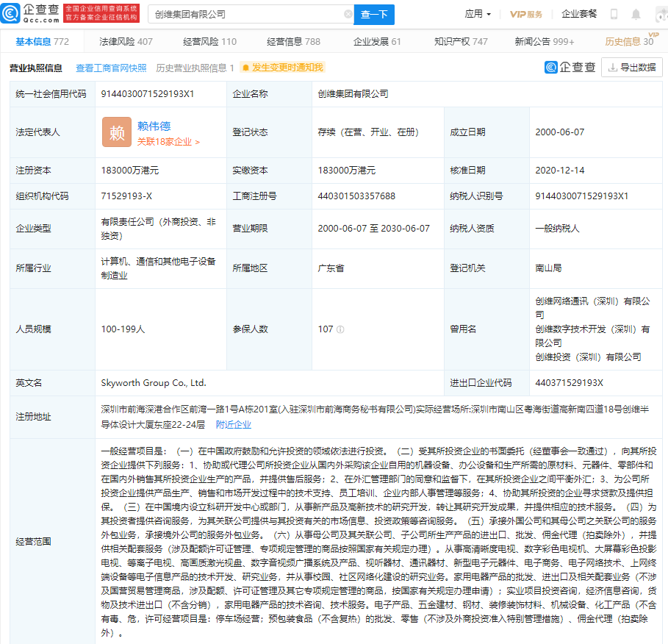Open the 新闻公告 999+ tab
Image resolution: width=668 pixels, height=644 pixels.
[x=545, y=42]
